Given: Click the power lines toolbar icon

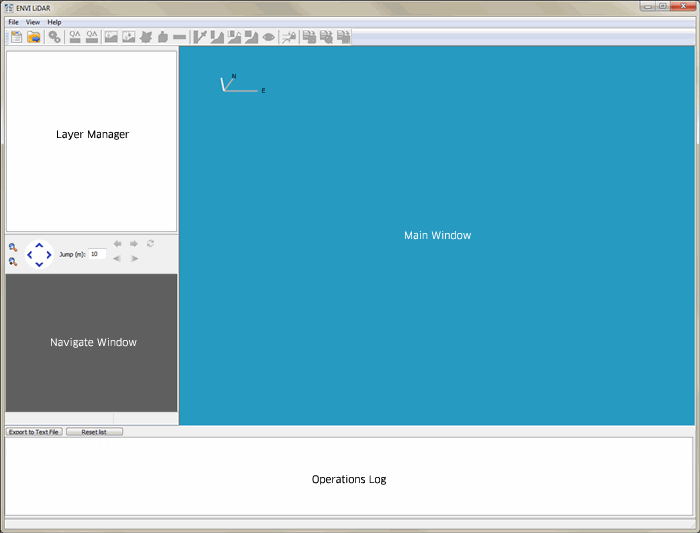Looking at the screenshot, I should [x=289, y=37].
